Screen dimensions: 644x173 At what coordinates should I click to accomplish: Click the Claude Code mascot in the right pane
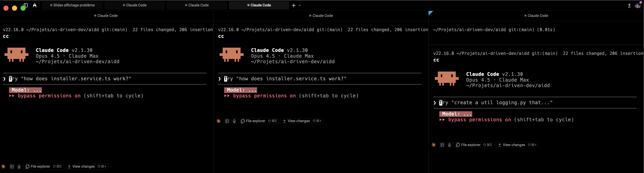click(447, 79)
